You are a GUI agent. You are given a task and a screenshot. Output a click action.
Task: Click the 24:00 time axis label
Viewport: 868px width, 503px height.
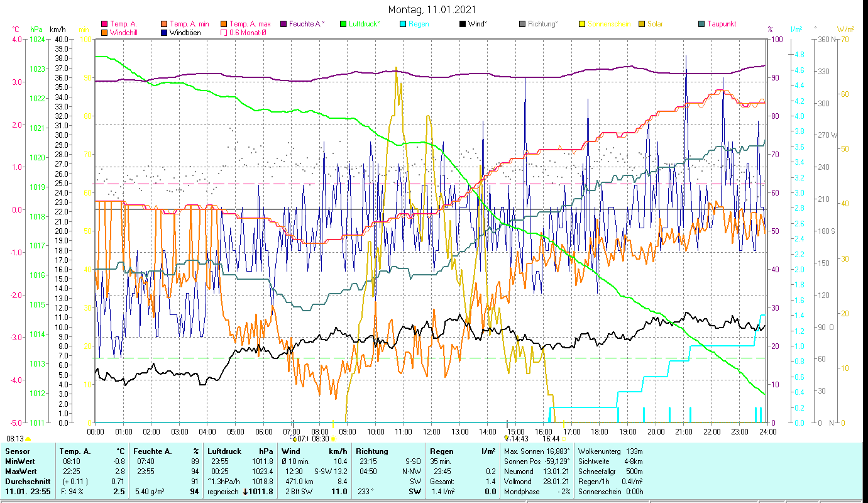[767, 431]
